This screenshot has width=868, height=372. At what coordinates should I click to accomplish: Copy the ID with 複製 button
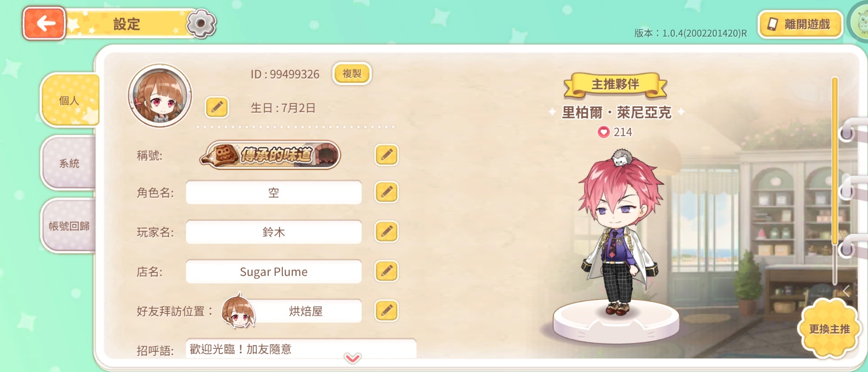click(x=352, y=74)
